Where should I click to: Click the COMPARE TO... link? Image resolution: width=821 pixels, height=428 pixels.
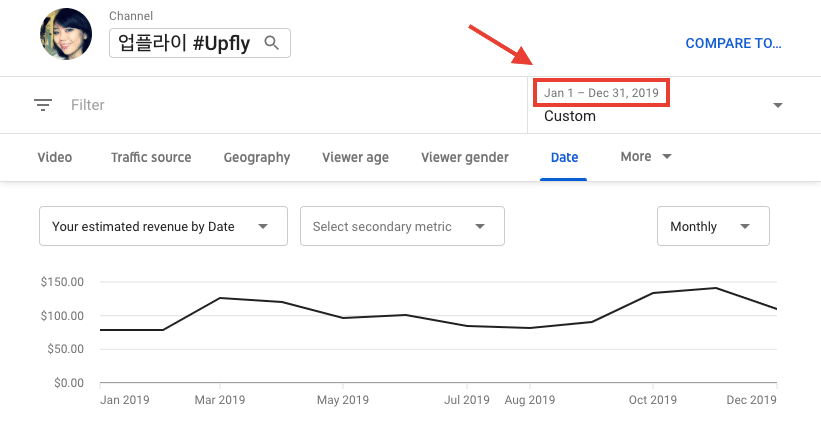(733, 43)
